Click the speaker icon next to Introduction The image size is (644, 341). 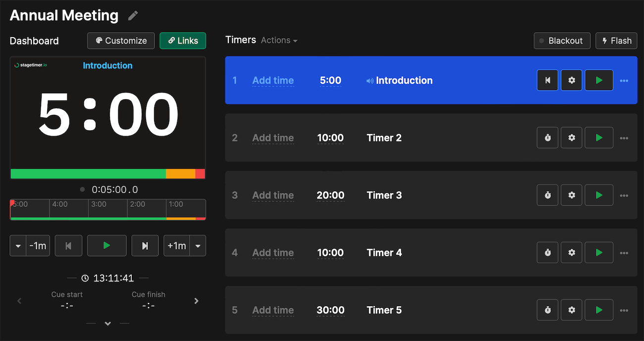point(370,80)
